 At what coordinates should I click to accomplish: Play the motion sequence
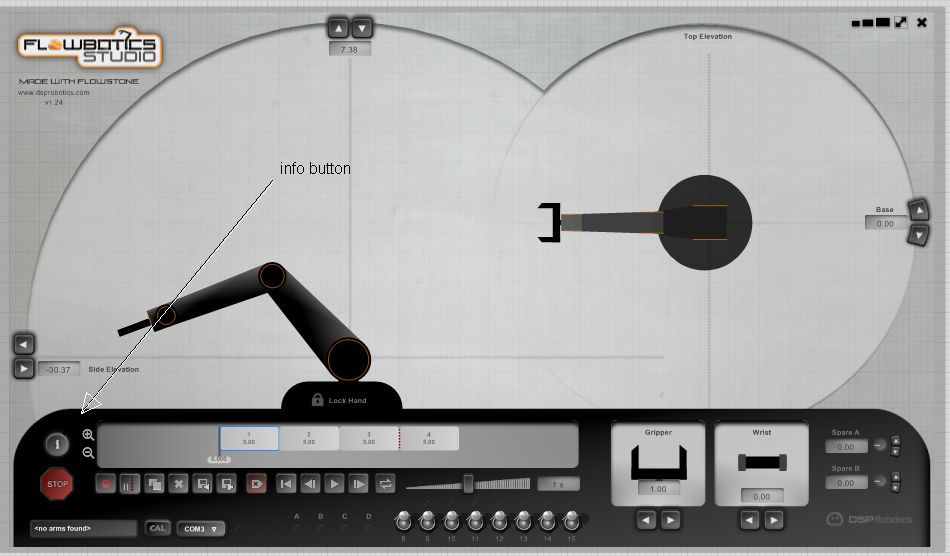point(335,484)
